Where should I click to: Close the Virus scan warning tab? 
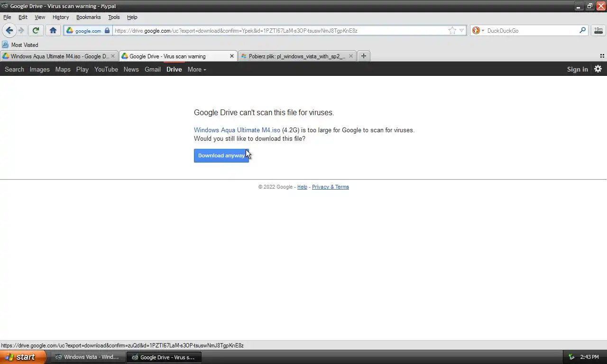tap(232, 56)
